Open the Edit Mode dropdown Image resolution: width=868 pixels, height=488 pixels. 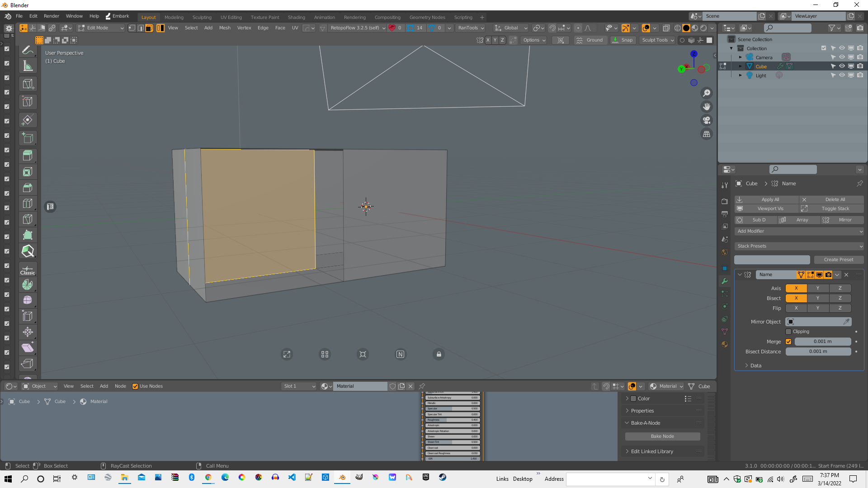(x=100, y=28)
